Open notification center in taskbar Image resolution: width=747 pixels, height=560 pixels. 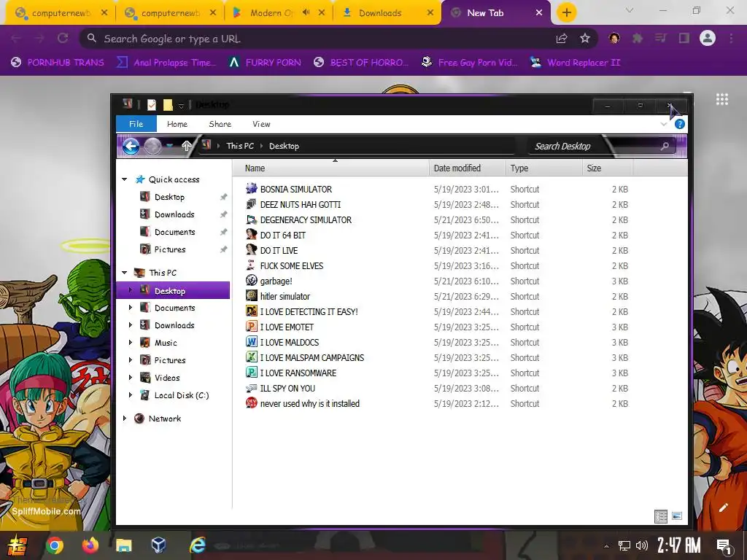pos(724,545)
